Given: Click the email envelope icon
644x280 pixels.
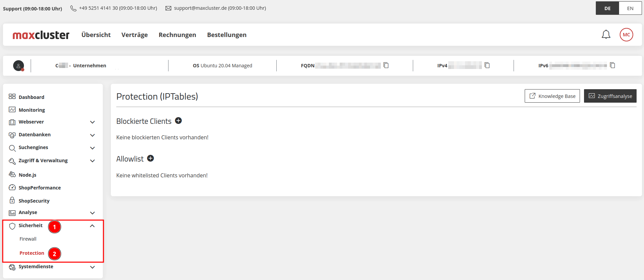Looking at the screenshot, I should pos(168,8).
